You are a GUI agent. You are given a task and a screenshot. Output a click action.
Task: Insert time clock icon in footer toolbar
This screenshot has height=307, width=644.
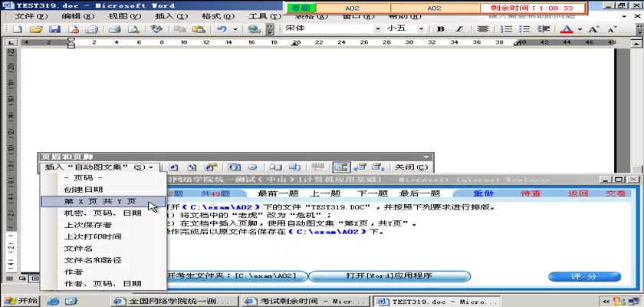[252, 167]
